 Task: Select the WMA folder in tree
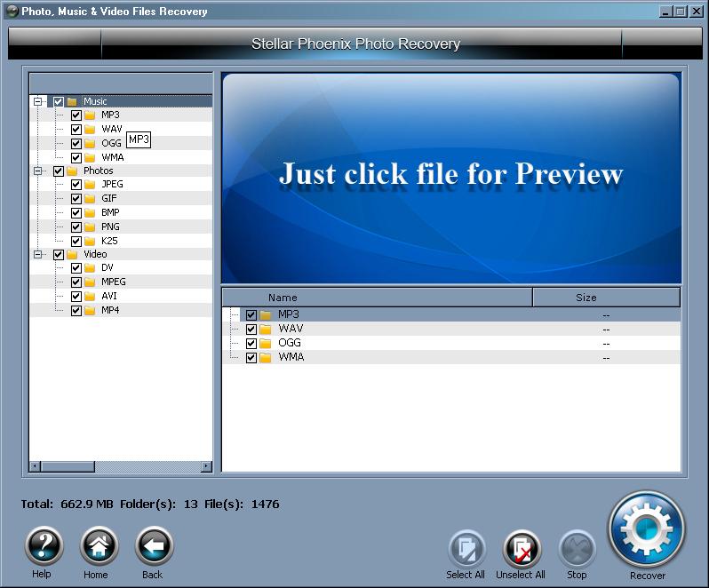(x=113, y=157)
